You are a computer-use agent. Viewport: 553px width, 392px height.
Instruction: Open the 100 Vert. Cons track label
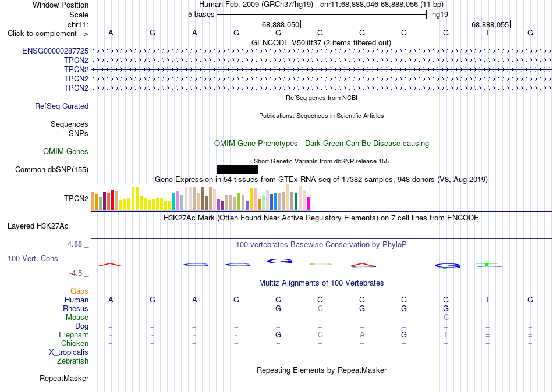33,259
